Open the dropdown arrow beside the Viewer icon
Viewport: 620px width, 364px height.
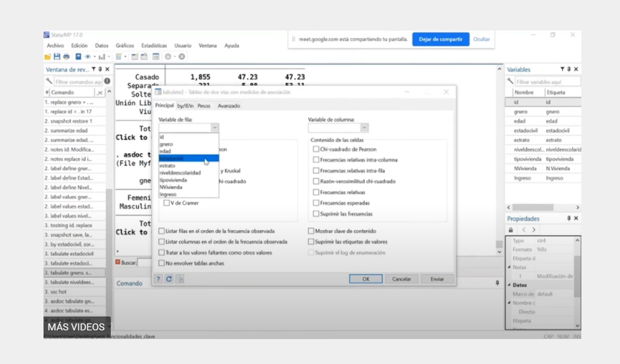point(95,57)
